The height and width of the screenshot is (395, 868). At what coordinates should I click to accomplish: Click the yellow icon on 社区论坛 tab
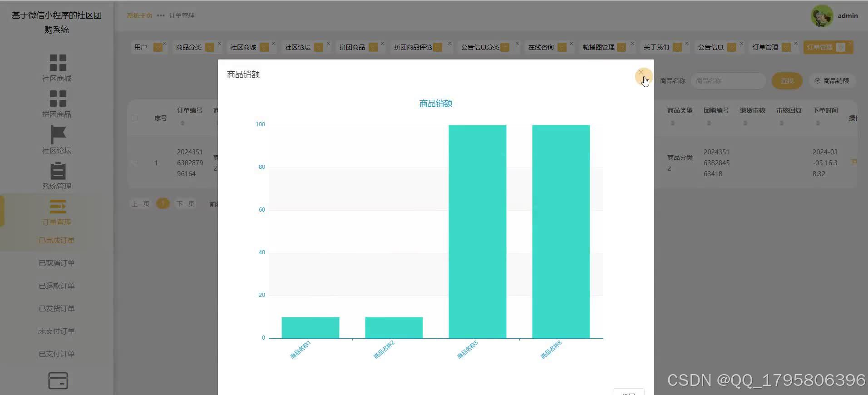(319, 47)
